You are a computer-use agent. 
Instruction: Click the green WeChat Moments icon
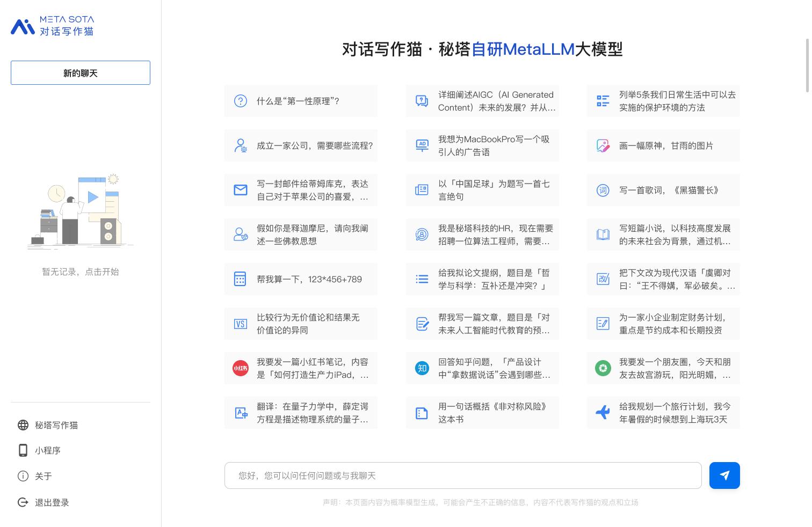point(603,368)
